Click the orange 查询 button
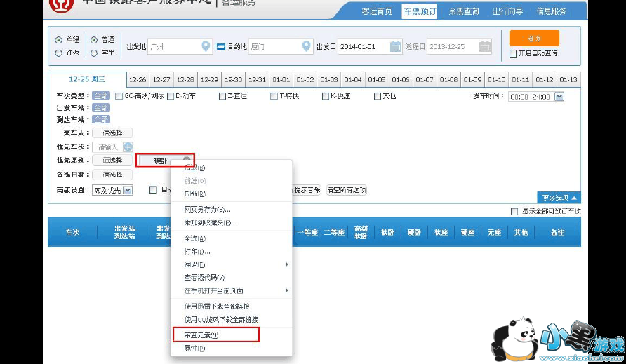Screen dimensions: 626x364 [534, 39]
